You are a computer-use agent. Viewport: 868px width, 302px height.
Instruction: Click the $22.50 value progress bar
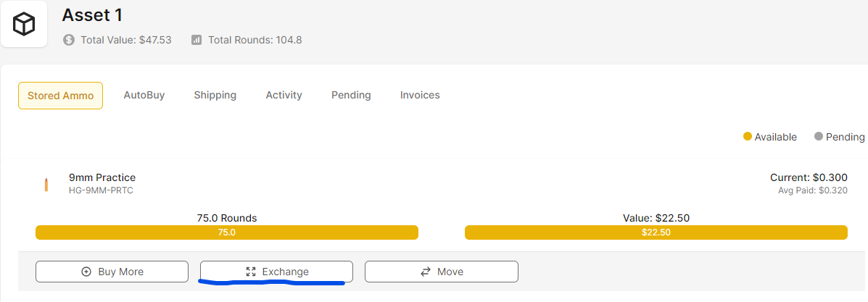coord(656,232)
